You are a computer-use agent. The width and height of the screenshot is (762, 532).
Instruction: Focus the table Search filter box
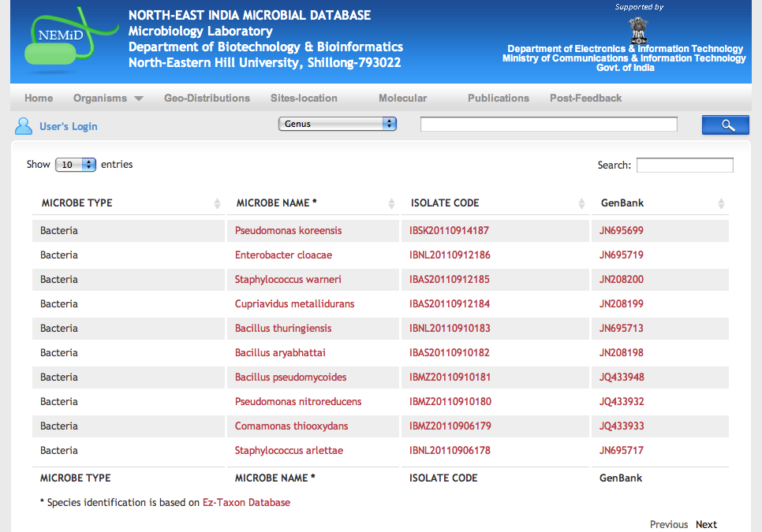coord(685,165)
